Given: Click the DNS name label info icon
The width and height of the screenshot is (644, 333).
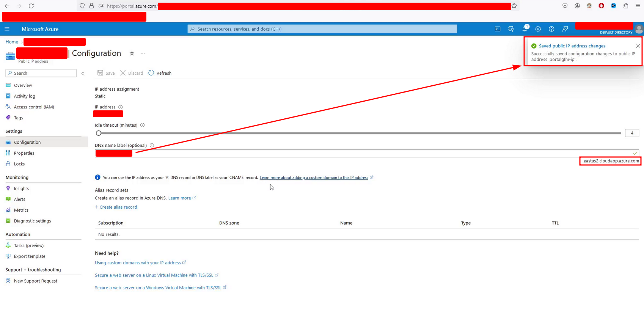Looking at the screenshot, I should (x=152, y=145).
